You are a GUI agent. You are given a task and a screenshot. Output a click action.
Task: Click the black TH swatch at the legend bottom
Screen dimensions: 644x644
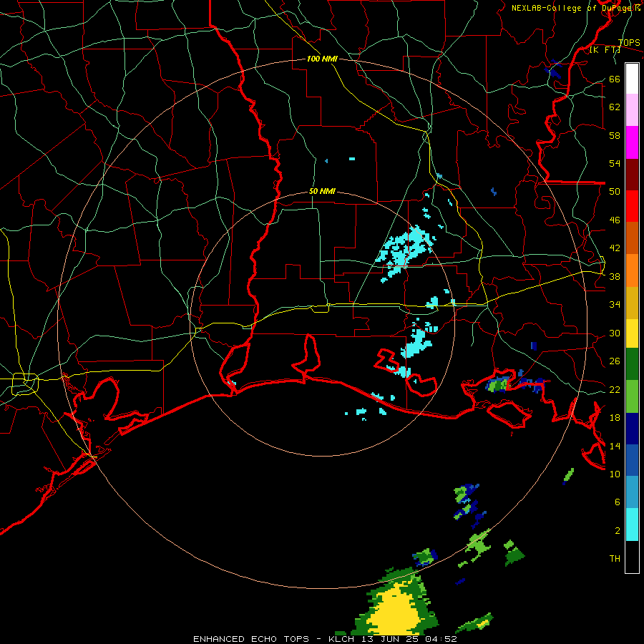632,557
